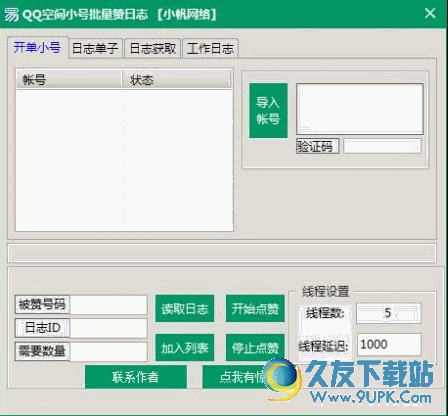This screenshot has height=416, width=448.
Task: Focus the 日志ID input field
Action: coord(109,328)
